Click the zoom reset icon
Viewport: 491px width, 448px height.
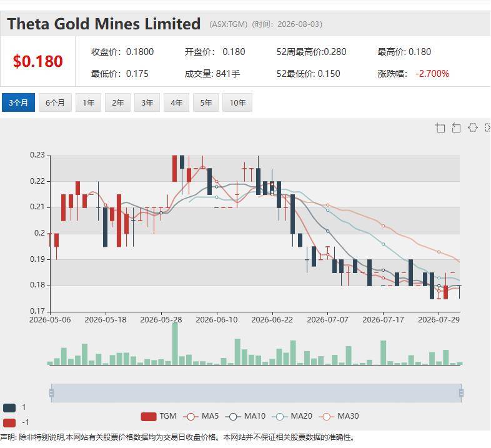pos(456,128)
